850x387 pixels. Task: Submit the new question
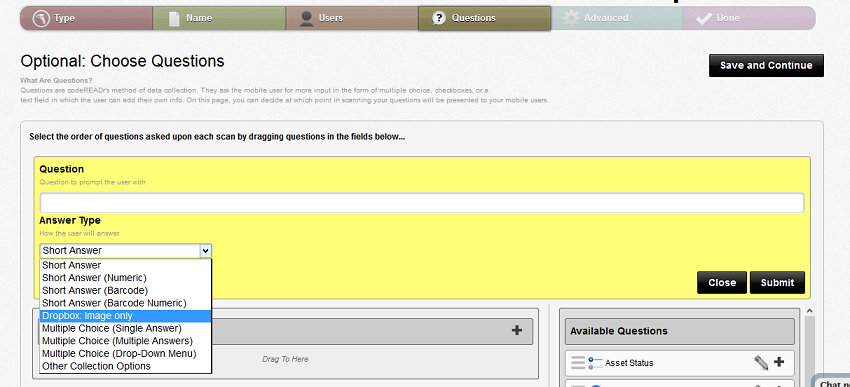(x=777, y=282)
